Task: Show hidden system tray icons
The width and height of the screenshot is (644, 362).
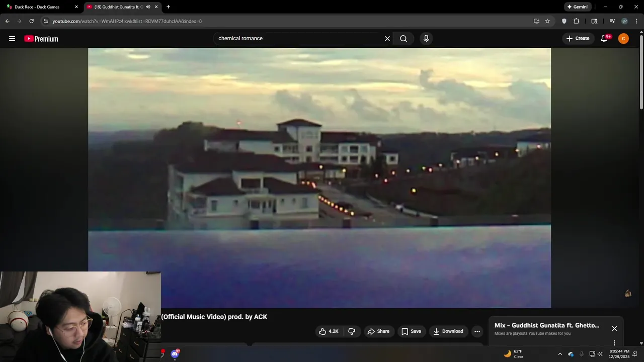Action: pyautogui.click(x=560, y=354)
